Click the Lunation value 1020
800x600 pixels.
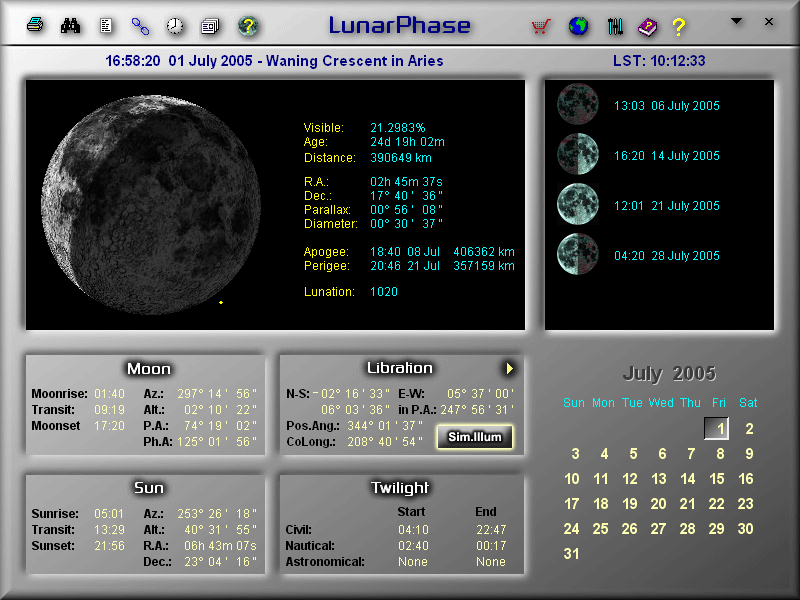(x=384, y=292)
